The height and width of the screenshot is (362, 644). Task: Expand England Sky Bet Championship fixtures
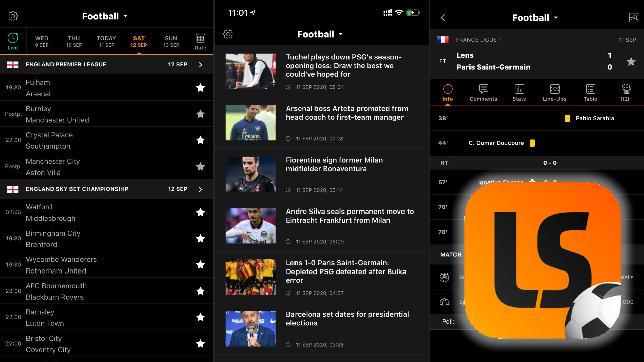click(201, 189)
